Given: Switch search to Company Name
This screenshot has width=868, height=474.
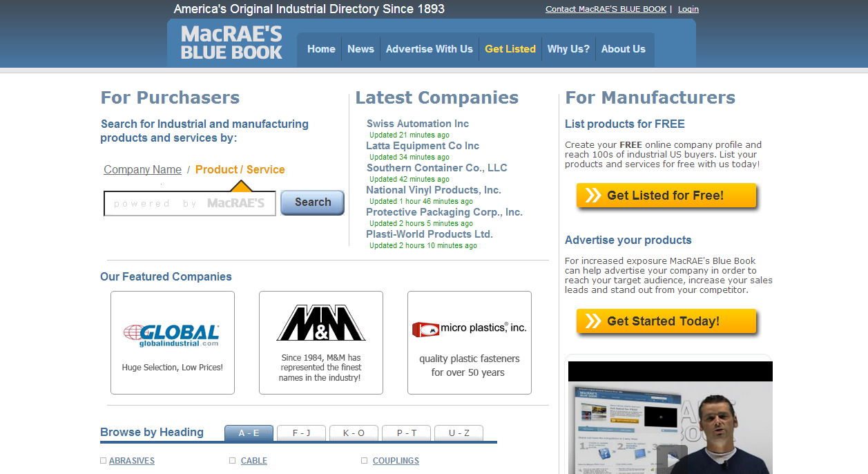Looking at the screenshot, I should tap(142, 170).
